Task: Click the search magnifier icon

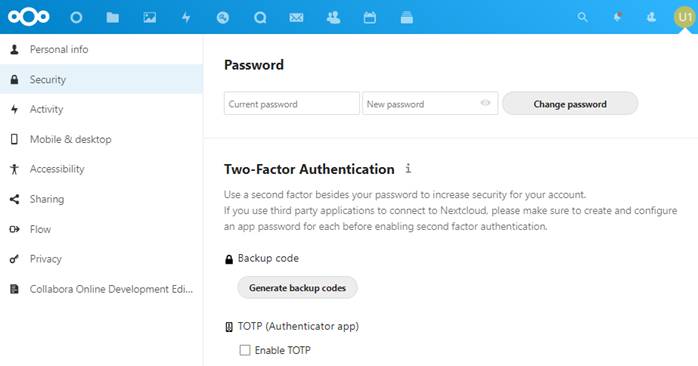Action: (582, 17)
